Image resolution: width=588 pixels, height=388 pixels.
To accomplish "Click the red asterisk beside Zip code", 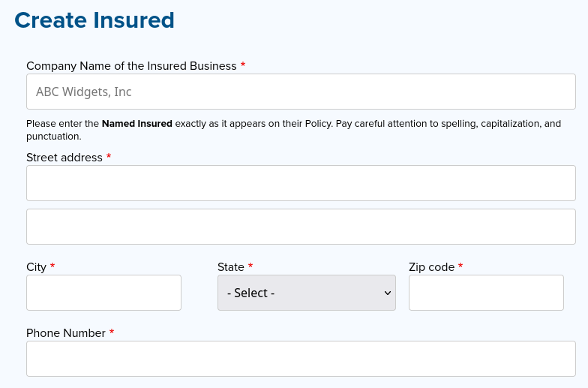I will [x=460, y=266].
